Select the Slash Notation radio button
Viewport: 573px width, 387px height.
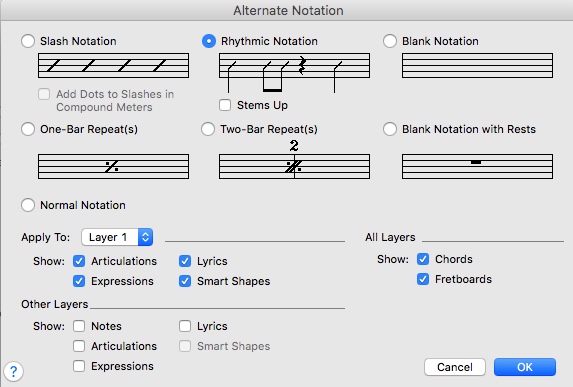tap(28, 41)
